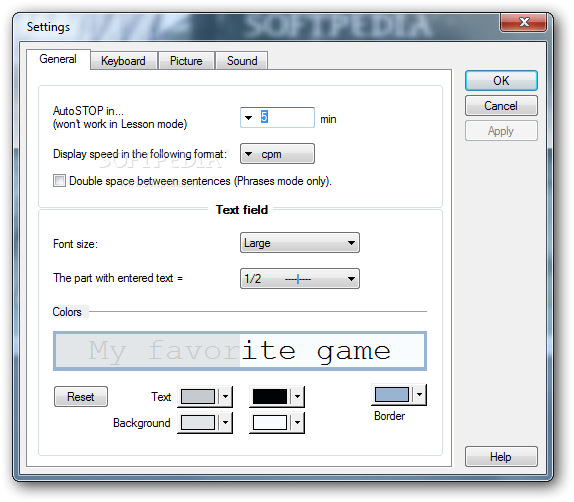Open entered text part 1/2 dropdown
The width and height of the screenshot is (574, 502).
coord(300,279)
